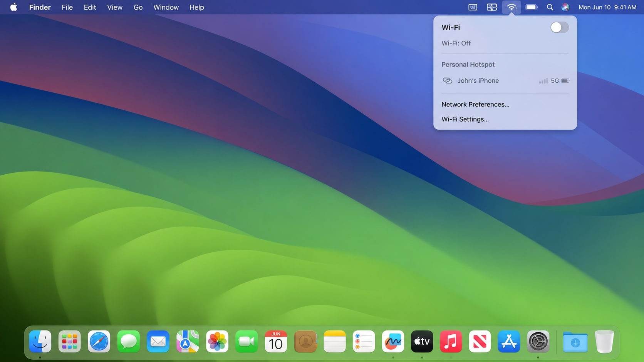Open the Window menu

point(166,7)
